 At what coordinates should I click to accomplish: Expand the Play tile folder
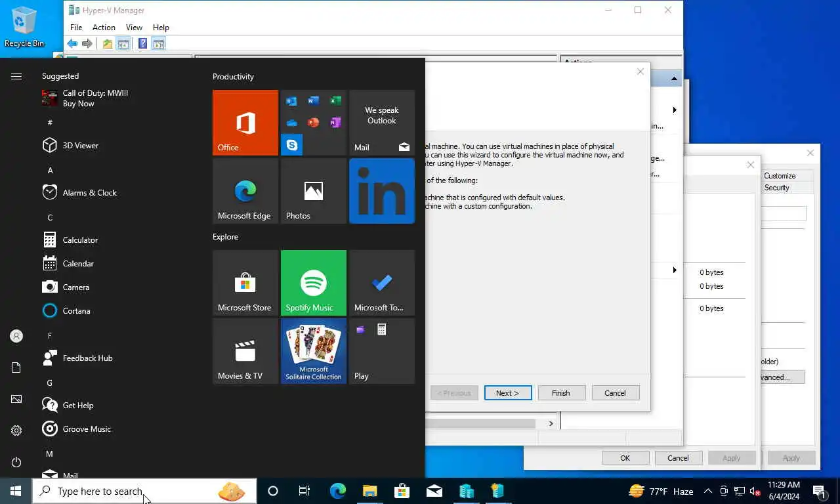point(382,351)
